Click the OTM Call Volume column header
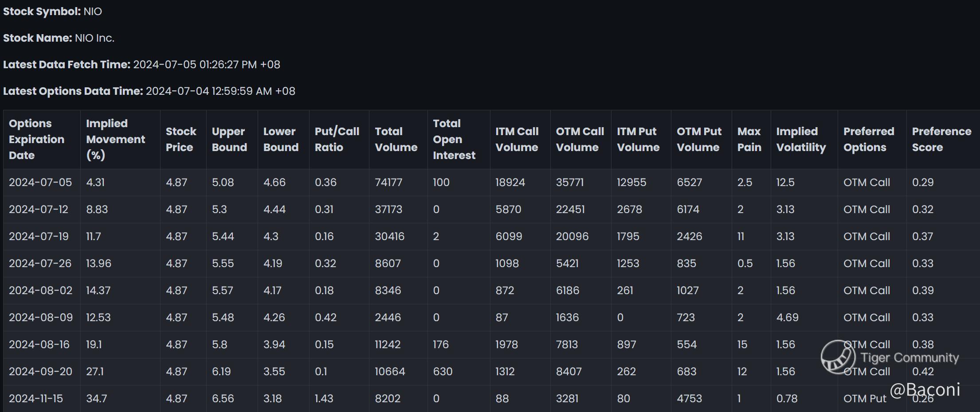980x412 pixels. tap(580, 139)
